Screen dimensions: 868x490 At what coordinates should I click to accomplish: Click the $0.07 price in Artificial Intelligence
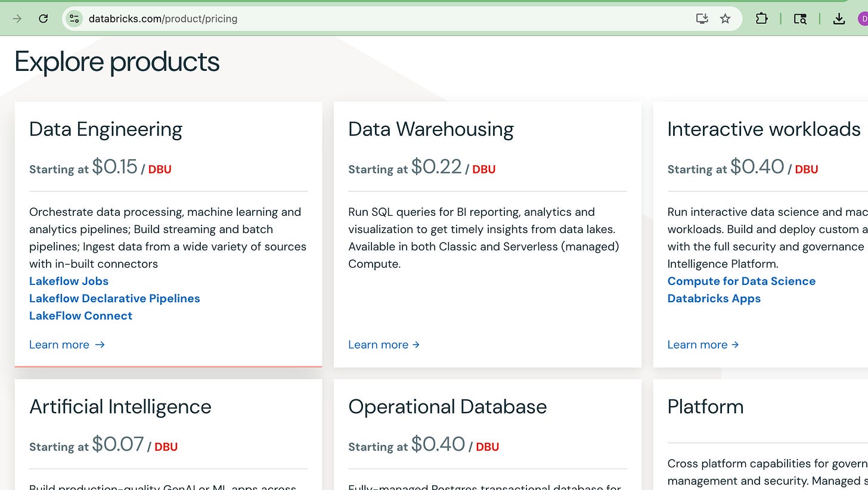click(118, 444)
